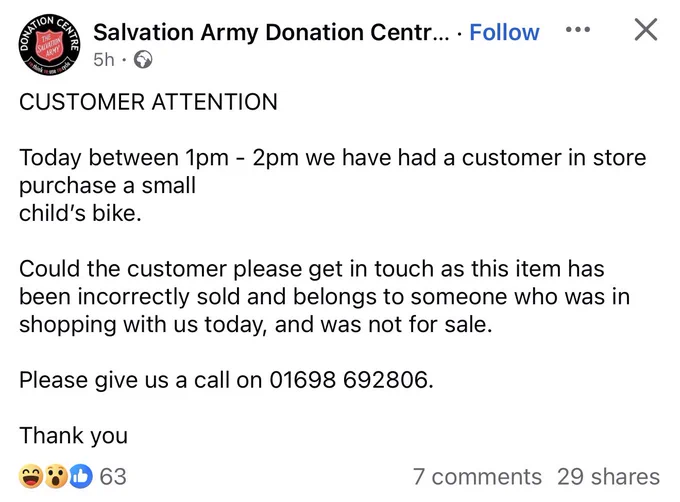Click the child's bike line of the post

point(80,213)
